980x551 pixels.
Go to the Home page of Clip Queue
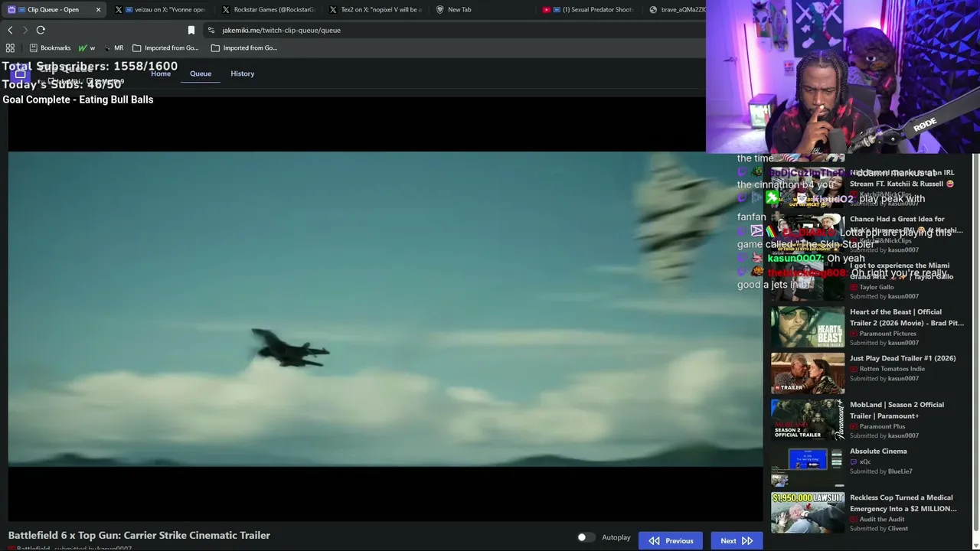point(161,73)
